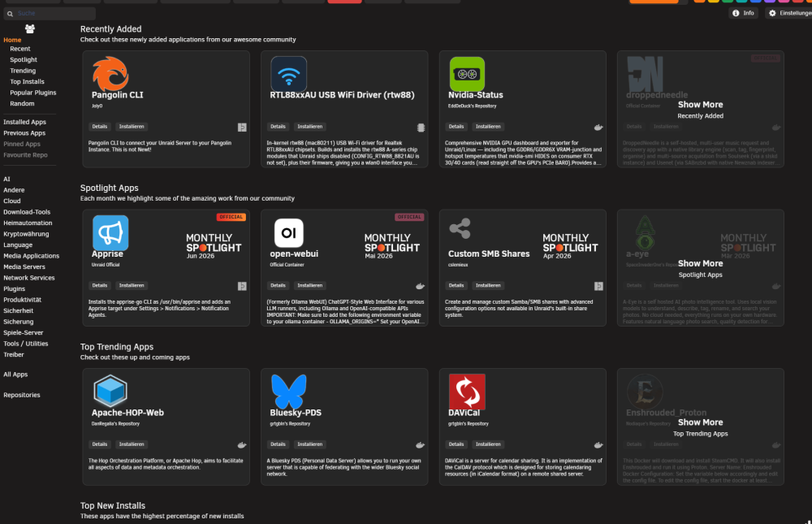This screenshot has width=812, height=524.
Task: Open the DAViCal app icon
Action: pyautogui.click(x=467, y=392)
